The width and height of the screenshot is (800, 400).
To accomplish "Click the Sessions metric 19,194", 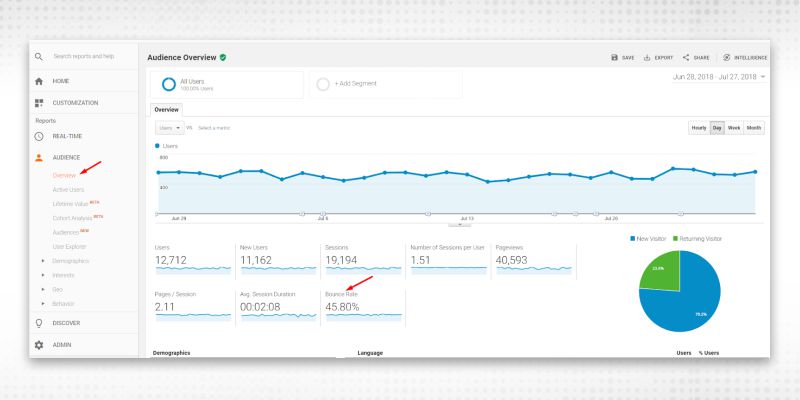I will 341,260.
